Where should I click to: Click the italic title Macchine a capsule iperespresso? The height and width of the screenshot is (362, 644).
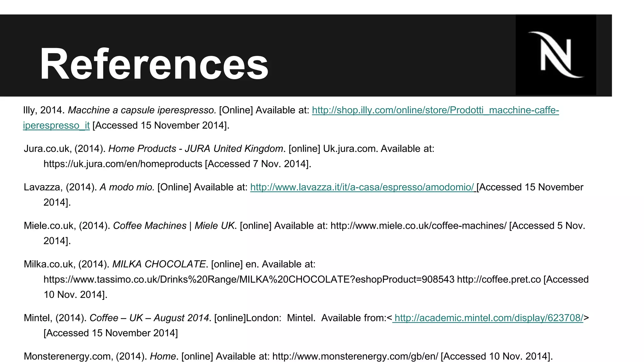[142, 110]
